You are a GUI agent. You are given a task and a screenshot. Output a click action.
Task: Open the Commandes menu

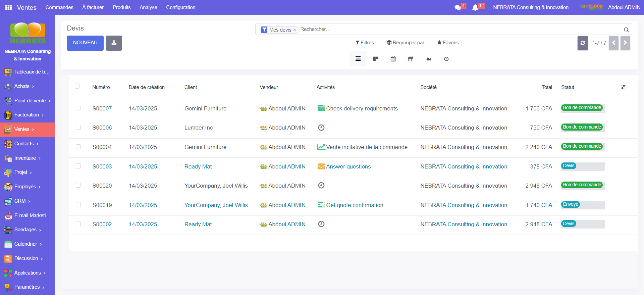[59, 7]
